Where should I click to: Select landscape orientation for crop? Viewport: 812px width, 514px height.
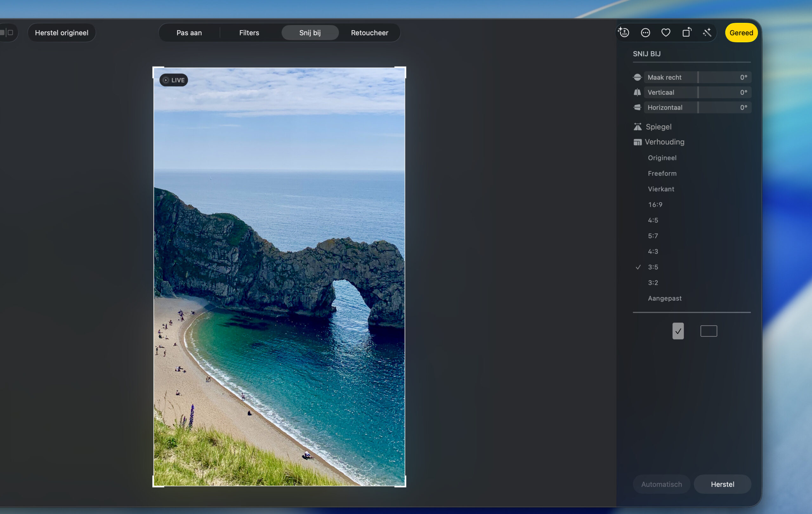[x=709, y=331]
